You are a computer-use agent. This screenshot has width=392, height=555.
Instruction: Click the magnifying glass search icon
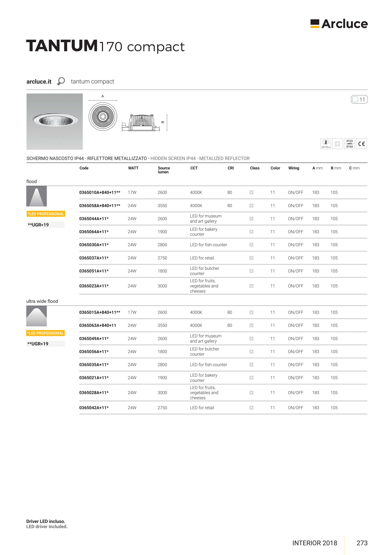(61, 81)
